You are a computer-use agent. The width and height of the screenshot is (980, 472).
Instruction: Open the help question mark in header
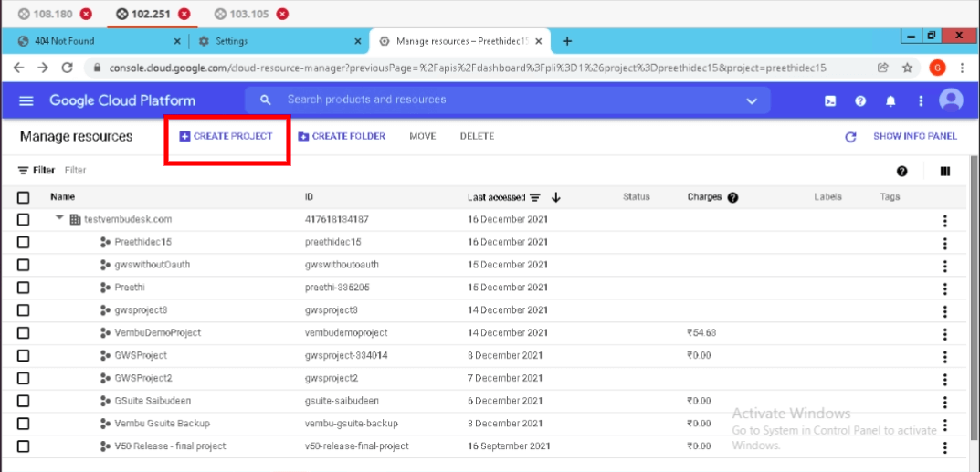(860, 100)
